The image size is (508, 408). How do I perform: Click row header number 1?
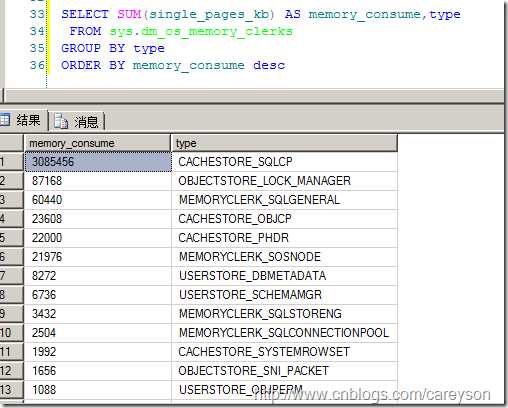(x=12, y=162)
